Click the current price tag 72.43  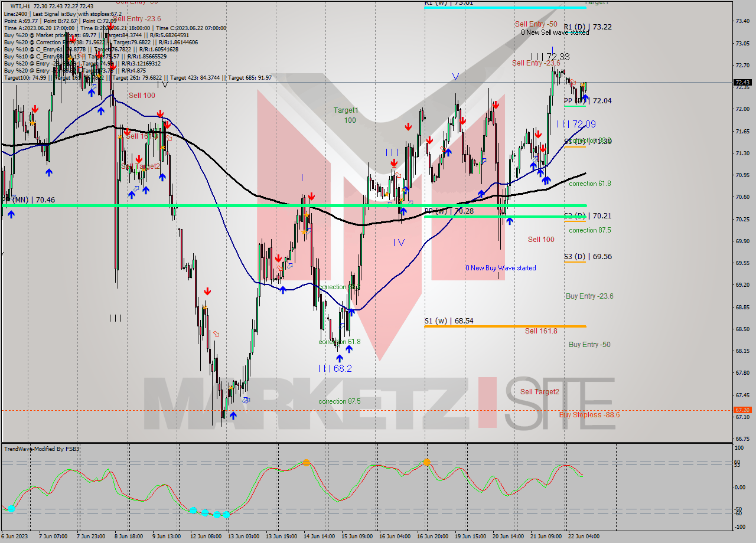[x=742, y=83]
